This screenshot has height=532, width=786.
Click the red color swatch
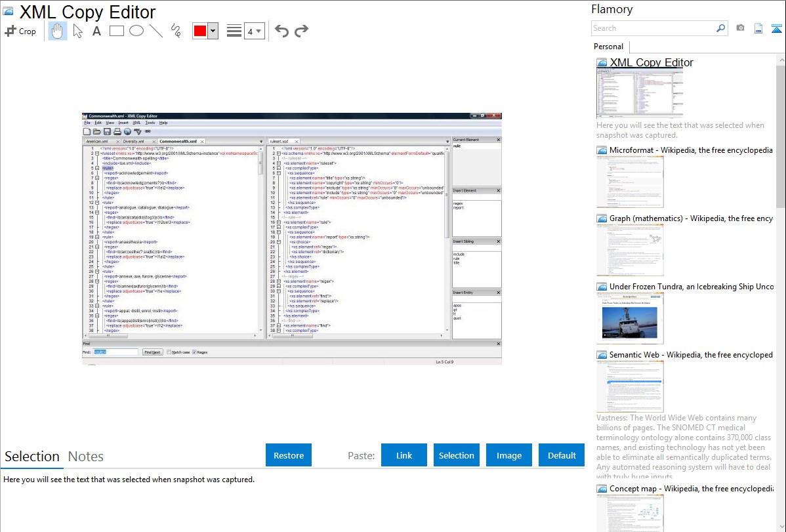pyautogui.click(x=200, y=31)
